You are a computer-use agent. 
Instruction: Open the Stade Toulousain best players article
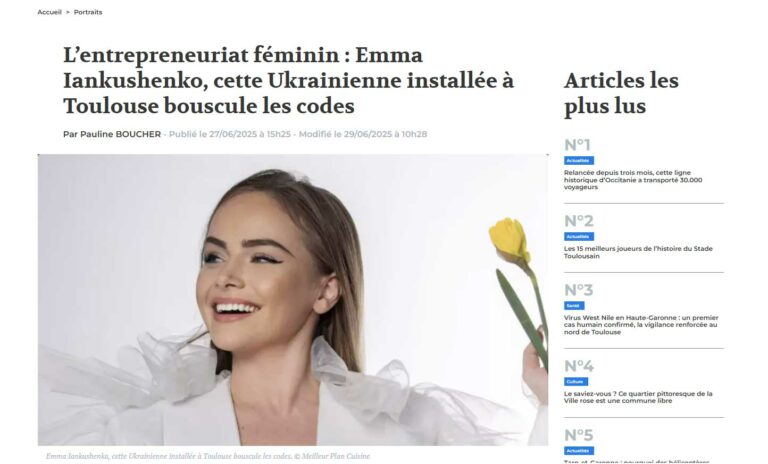coord(638,252)
